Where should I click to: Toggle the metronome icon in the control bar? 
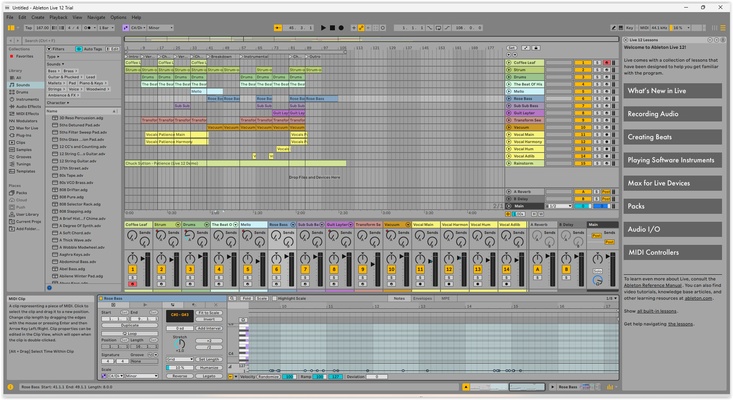pos(87,28)
